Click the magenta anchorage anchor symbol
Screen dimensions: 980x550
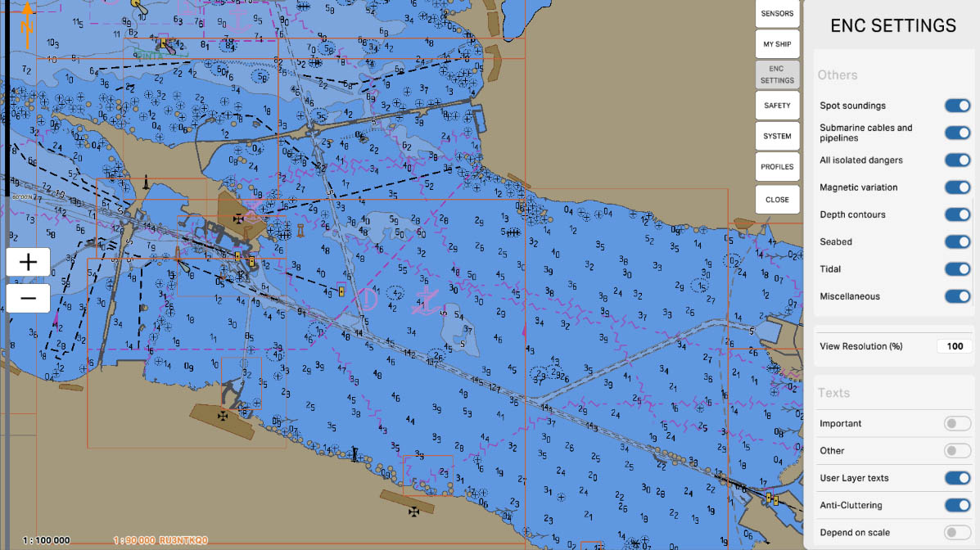[423, 301]
